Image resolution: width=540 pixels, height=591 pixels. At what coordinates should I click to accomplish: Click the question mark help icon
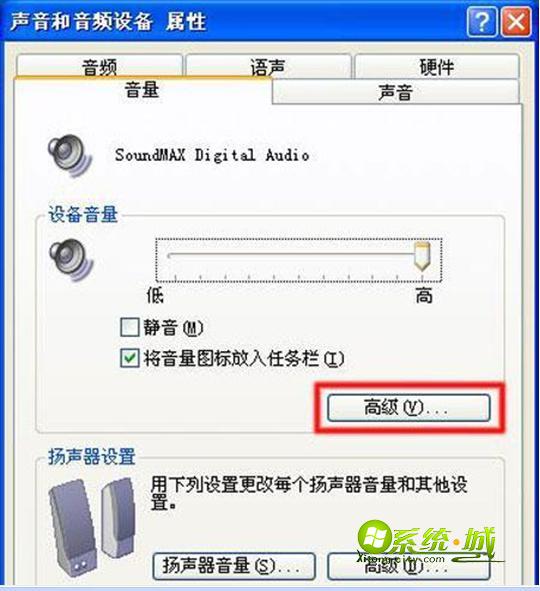[x=481, y=22]
